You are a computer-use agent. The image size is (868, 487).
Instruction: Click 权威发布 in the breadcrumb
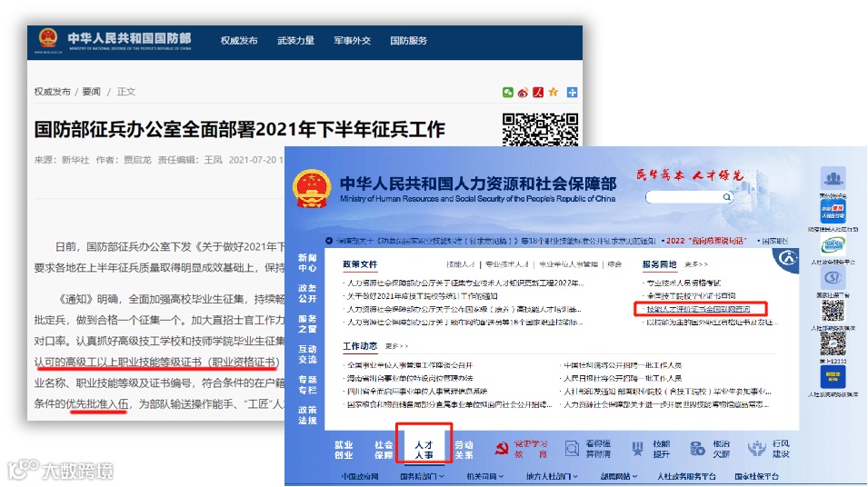(x=53, y=92)
